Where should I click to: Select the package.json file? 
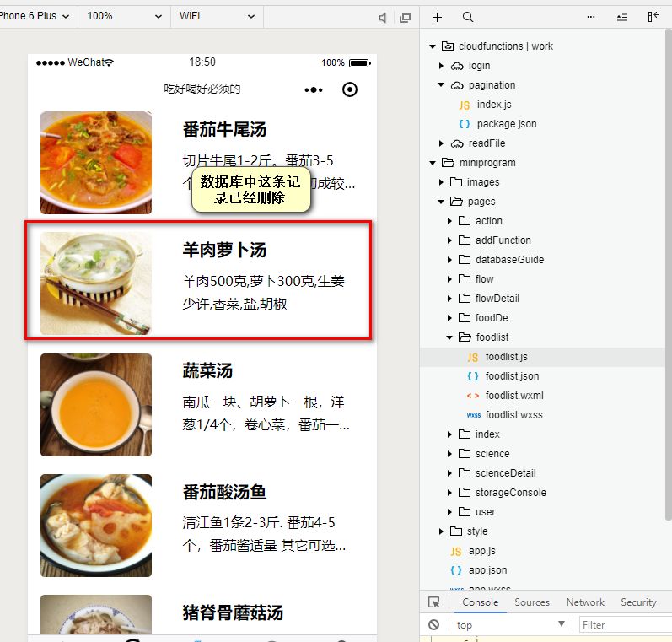click(506, 124)
